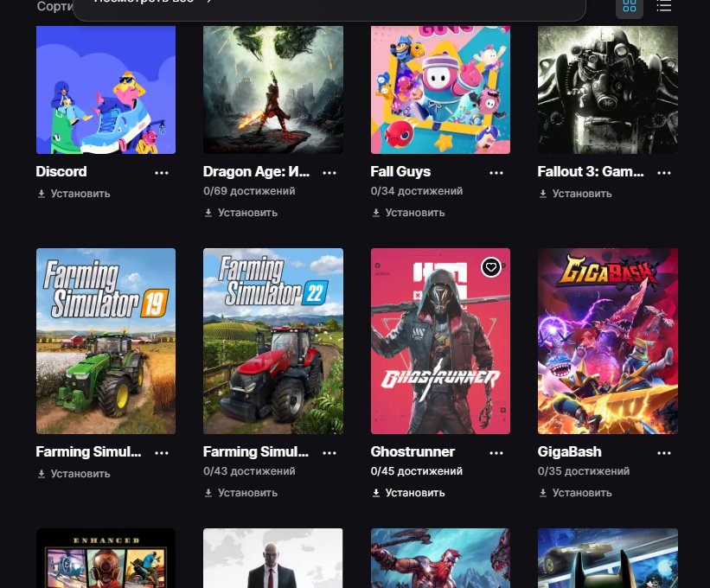Install Farming Simulator 22
The height and width of the screenshot is (588, 710).
pos(241,493)
